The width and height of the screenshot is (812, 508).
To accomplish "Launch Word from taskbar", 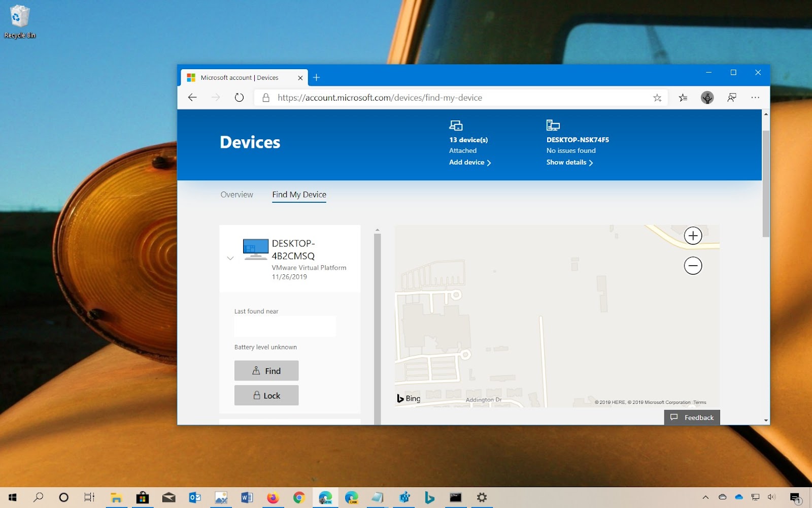I will click(x=247, y=497).
